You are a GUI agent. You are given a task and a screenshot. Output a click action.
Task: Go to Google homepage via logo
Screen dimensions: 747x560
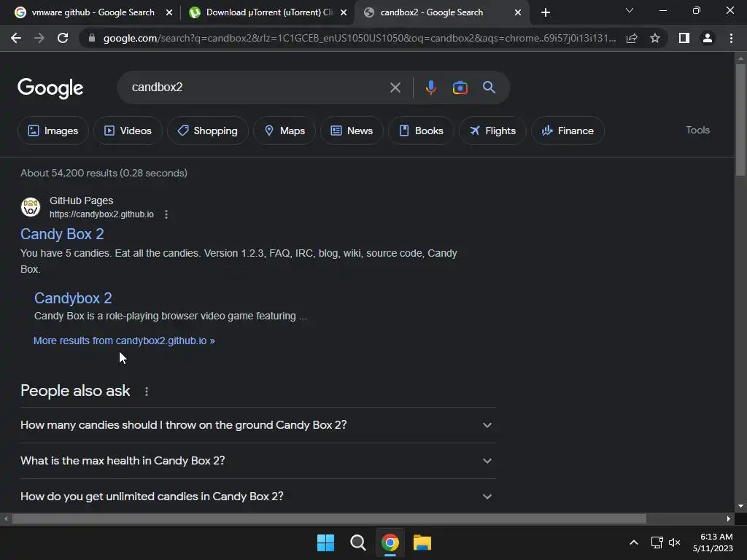(x=50, y=88)
